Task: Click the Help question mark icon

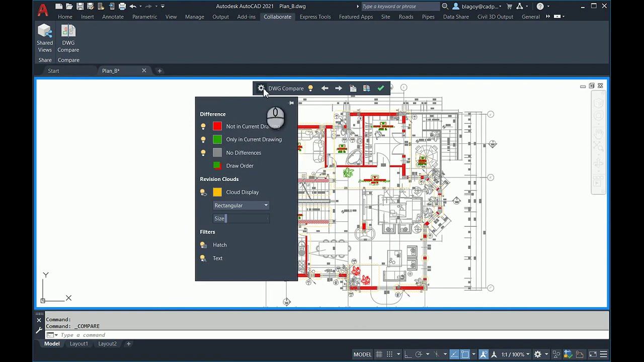Action: click(x=540, y=7)
